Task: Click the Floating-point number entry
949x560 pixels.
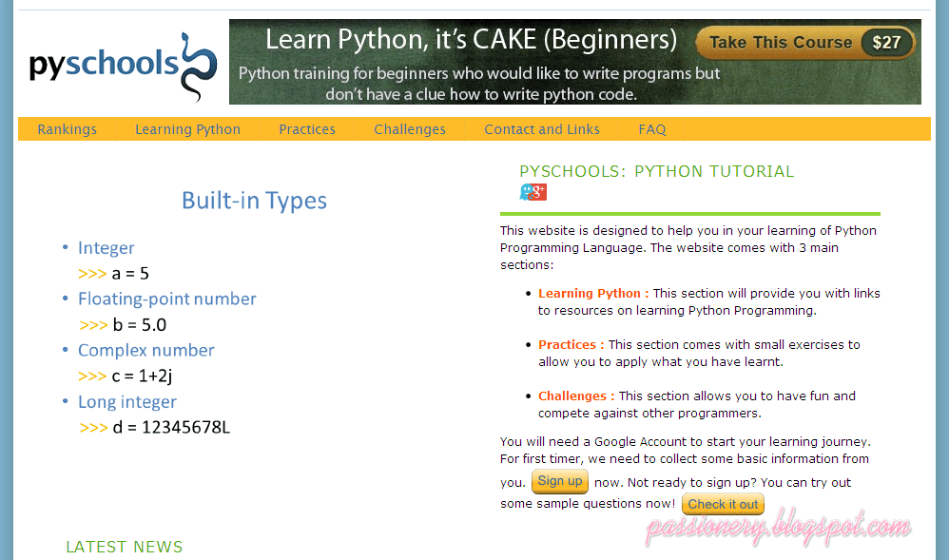Action: [x=167, y=299]
